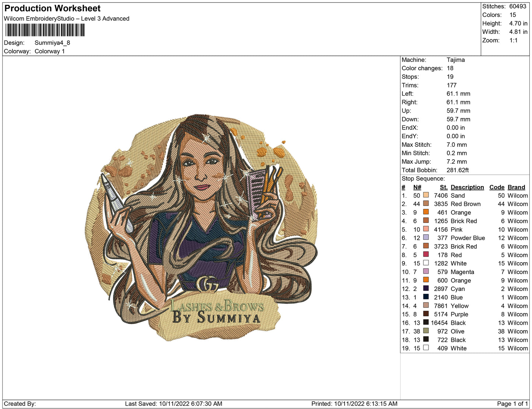Click the 'Olive' description text
The image size is (532, 409).
tap(458, 331)
